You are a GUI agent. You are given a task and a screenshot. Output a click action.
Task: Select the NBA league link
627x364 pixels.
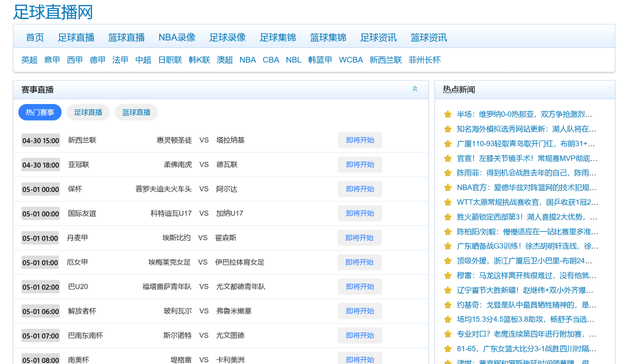pyautogui.click(x=248, y=60)
